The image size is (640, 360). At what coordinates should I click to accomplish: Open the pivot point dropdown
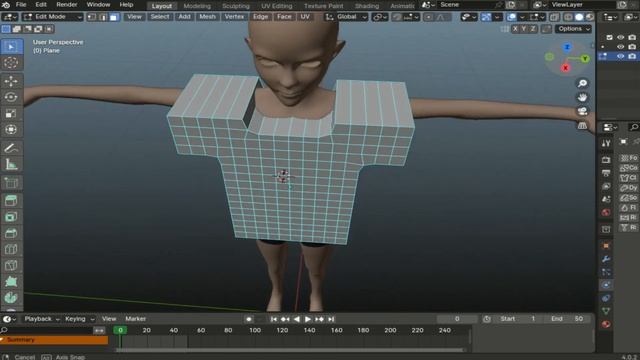[380, 17]
